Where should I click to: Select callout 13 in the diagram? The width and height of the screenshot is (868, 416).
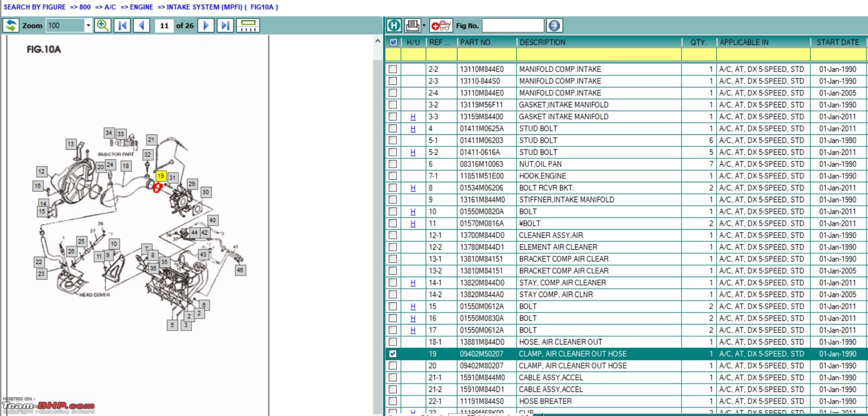coord(71,144)
